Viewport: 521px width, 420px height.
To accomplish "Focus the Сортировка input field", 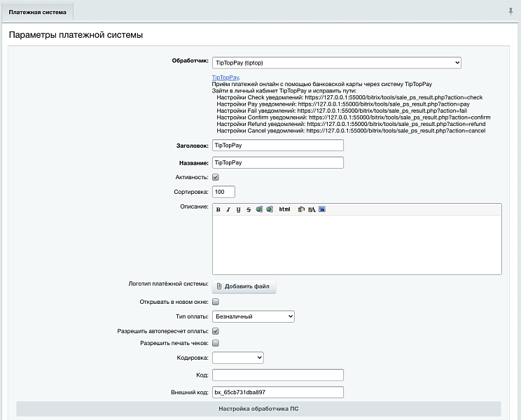I will pyautogui.click(x=223, y=192).
